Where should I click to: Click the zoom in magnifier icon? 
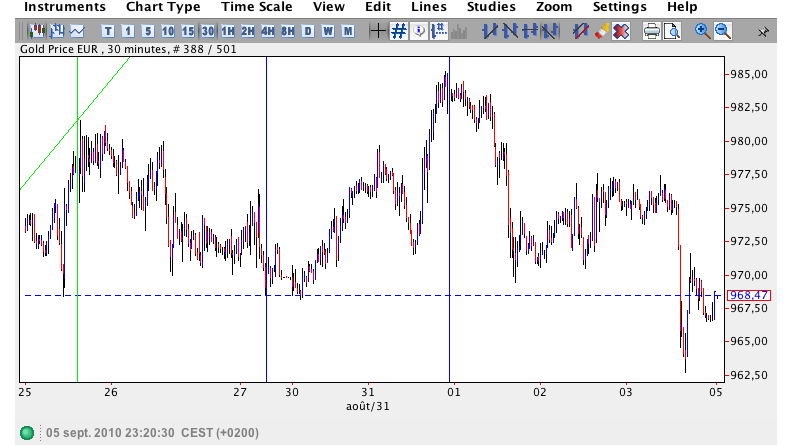703,31
